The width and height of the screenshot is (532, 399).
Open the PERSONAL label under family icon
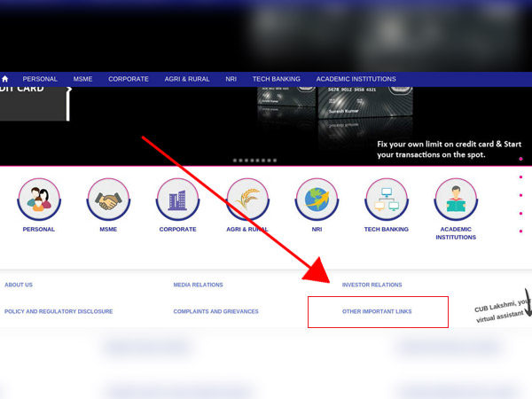39,230
